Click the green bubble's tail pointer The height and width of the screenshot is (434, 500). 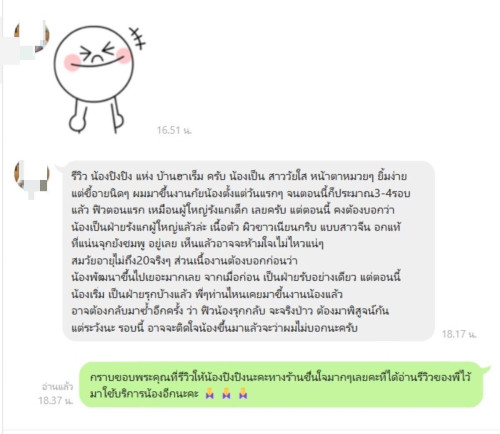click(486, 369)
